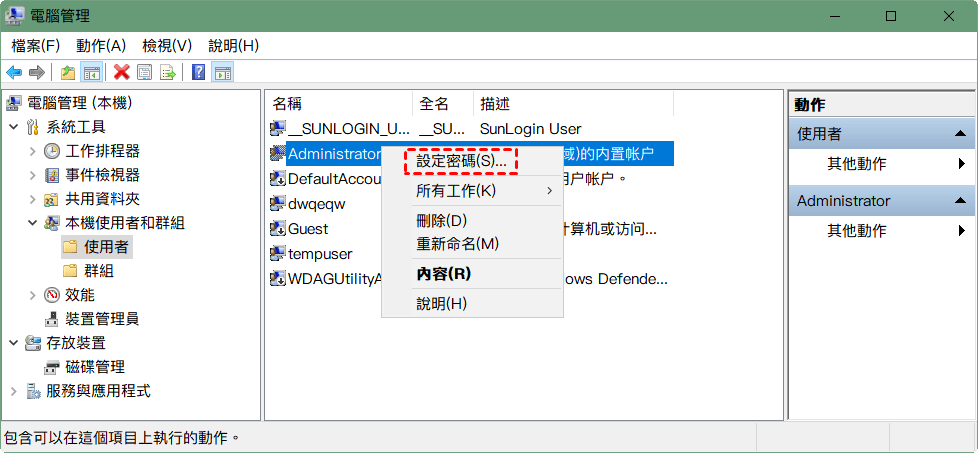978x453 pixels.
Task: Click the user icon beside WDAGUtilityA...
Action: pyautogui.click(x=278, y=279)
